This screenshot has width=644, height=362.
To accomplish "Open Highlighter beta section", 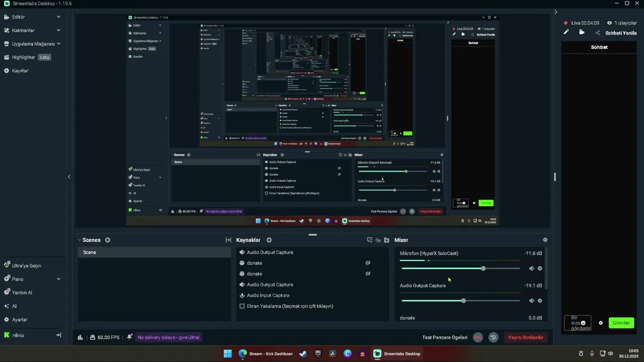I will click(27, 57).
